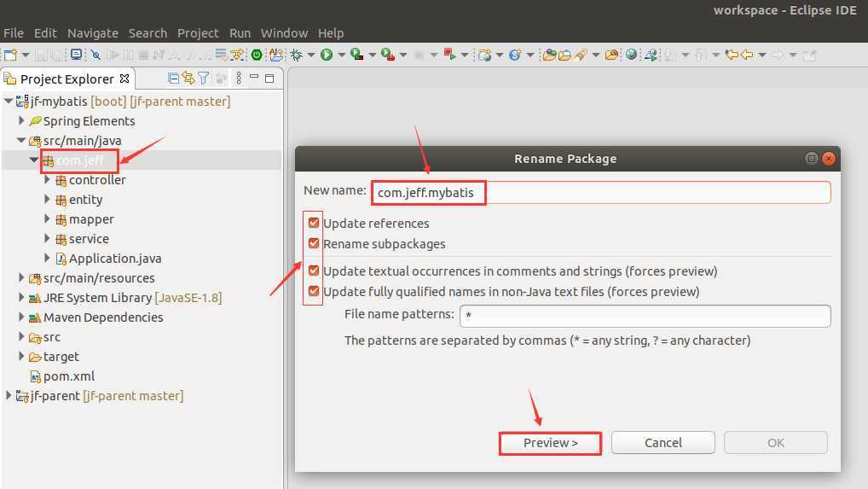This screenshot has height=489, width=868.
Task: Toggle Link with Editor in Project Explorer
Action: (188, 79)
